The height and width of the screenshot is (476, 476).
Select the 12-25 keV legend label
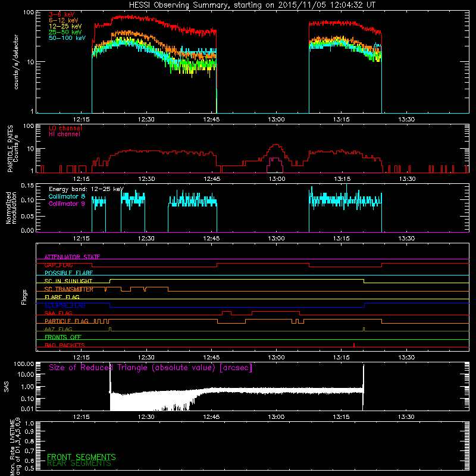pyautogui.click(x=65, y=26)
